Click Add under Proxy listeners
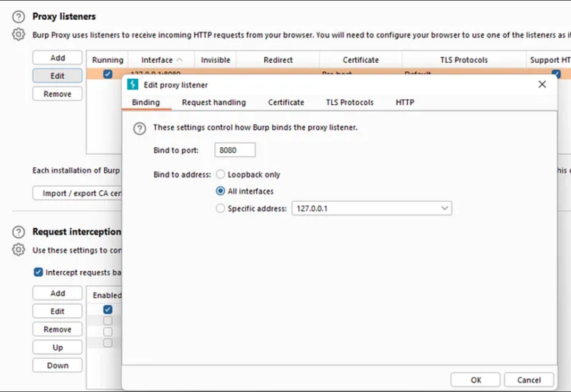The width and height of the screenshot is (571, 392). (57, 57)
